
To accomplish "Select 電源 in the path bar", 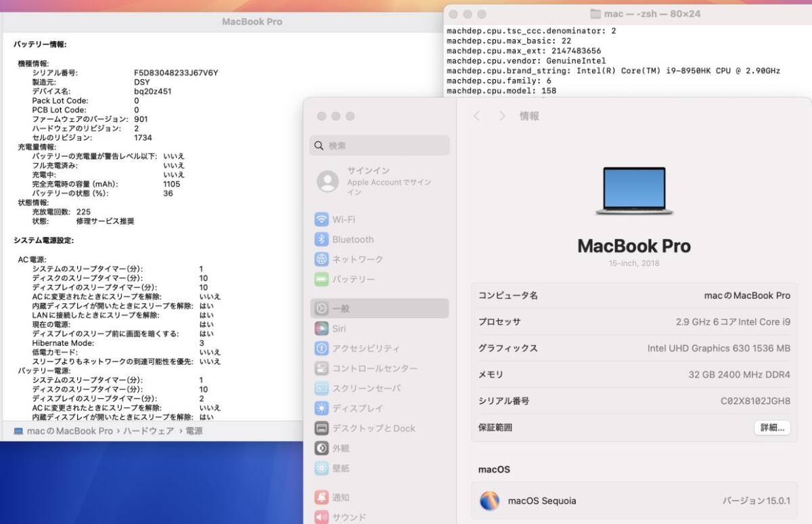I will point(194,431).
